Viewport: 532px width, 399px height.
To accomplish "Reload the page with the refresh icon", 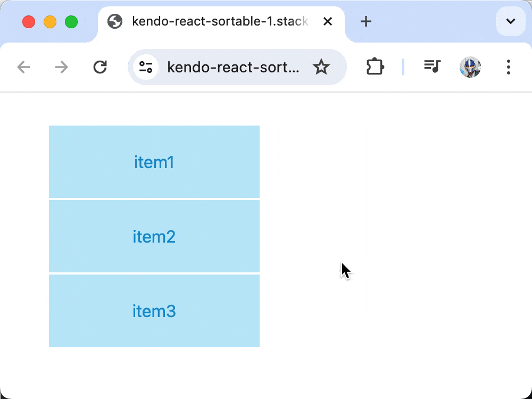I will [x=100, y=67].
